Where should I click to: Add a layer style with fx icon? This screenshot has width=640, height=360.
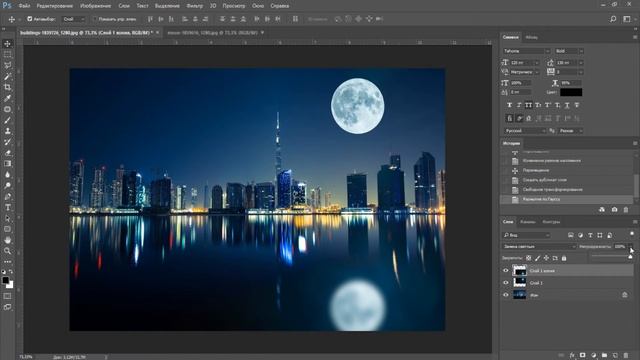[x=572, y=356]
